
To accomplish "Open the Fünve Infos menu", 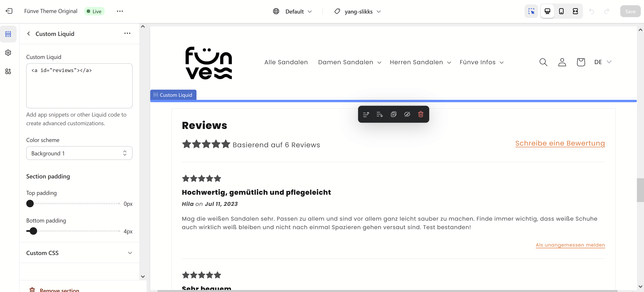I will tap(482, 62).
